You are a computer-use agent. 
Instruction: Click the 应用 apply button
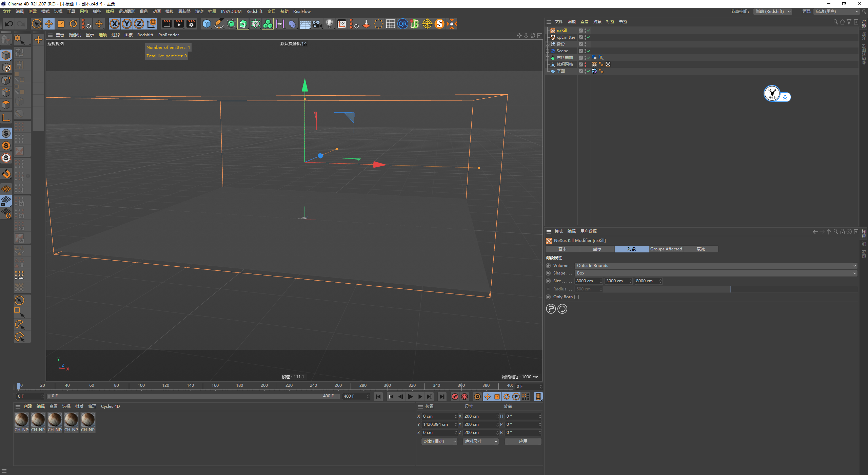coord(523,441)
